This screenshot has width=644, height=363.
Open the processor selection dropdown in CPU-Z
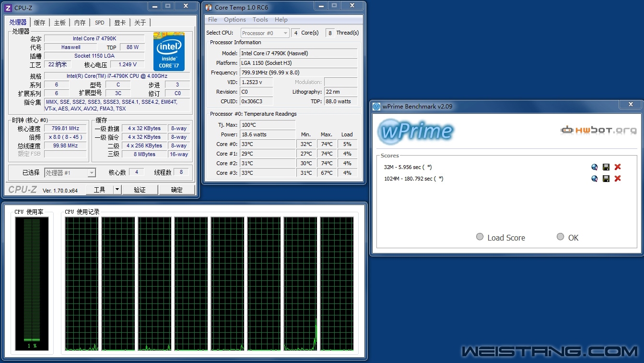click(70, 173)
